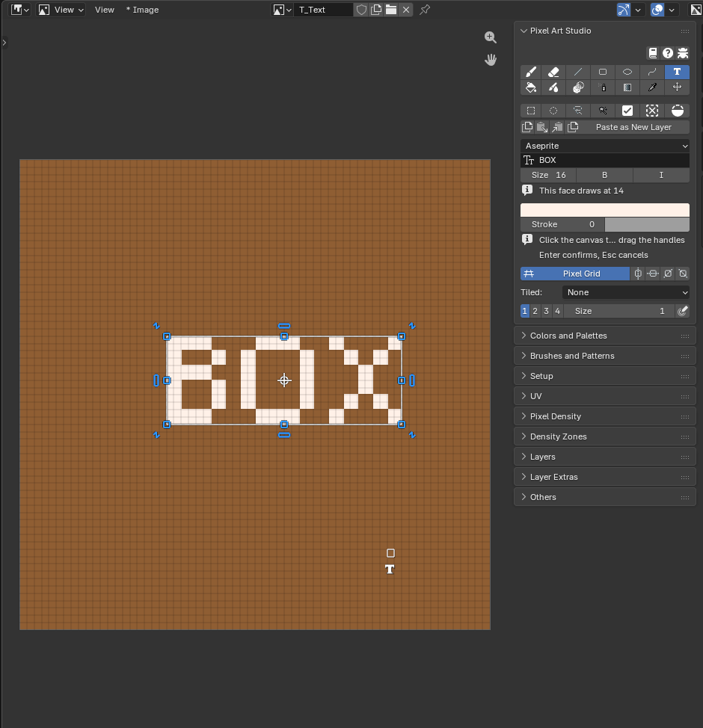Expand the Pixel Density panel
703x728 pixels.
tap(605, 416)
